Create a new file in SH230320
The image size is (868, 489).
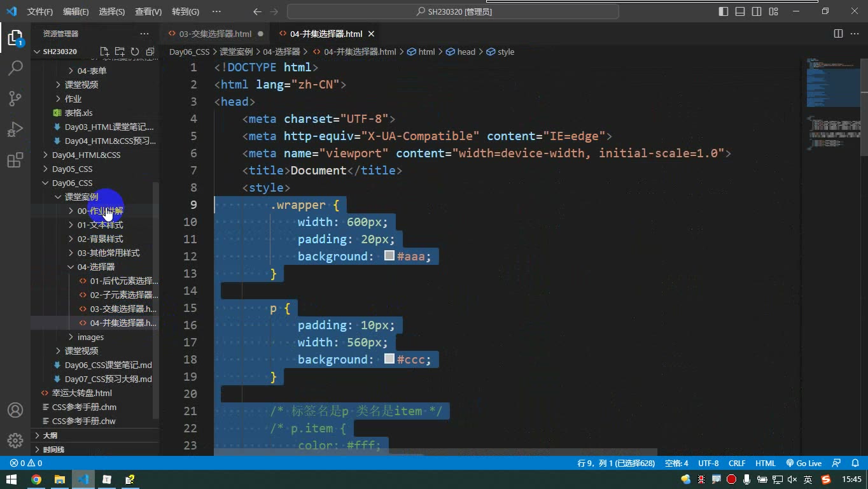pyautogui.click(x=104, y=52)
